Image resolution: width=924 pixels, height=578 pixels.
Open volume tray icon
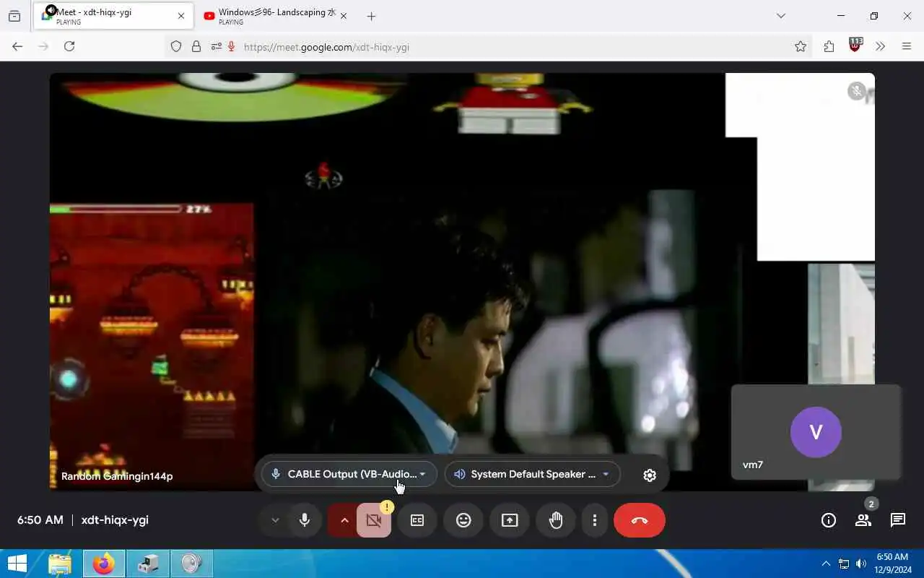point(860,564)
